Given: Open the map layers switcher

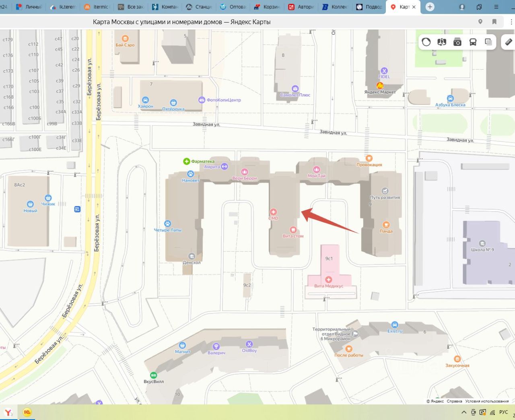Looking at the screenshot, I should (x=488, y=42).
